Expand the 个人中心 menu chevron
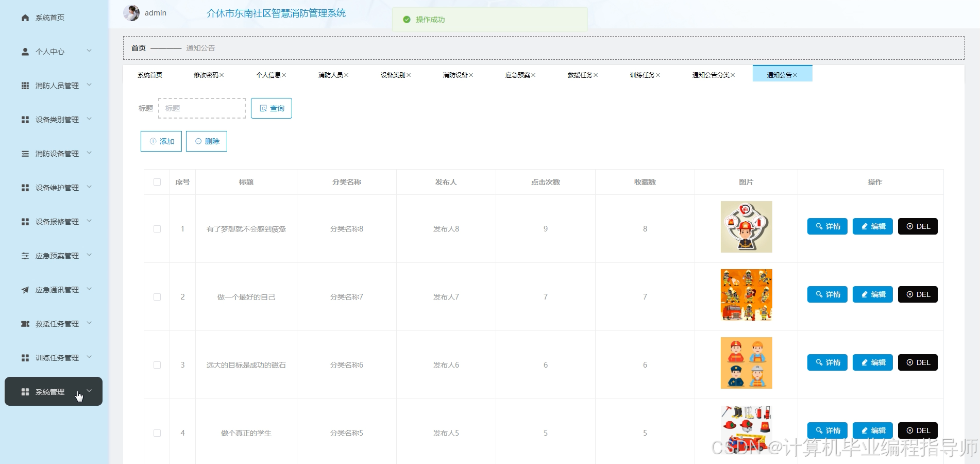 (89, 51)
